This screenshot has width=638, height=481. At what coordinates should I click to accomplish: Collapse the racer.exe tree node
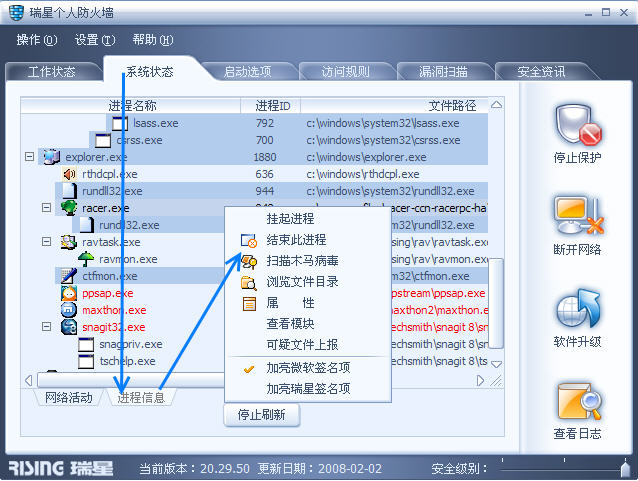click(x=46, y=208)
